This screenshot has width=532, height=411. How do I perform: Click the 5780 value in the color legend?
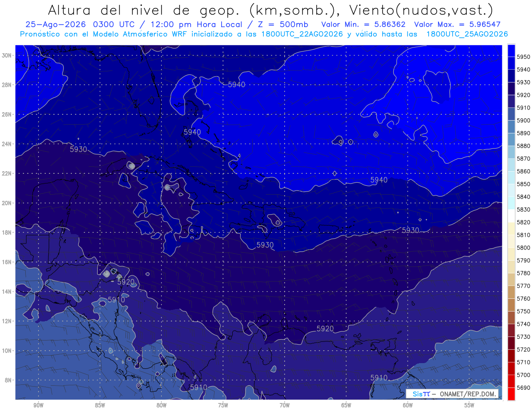524,273
